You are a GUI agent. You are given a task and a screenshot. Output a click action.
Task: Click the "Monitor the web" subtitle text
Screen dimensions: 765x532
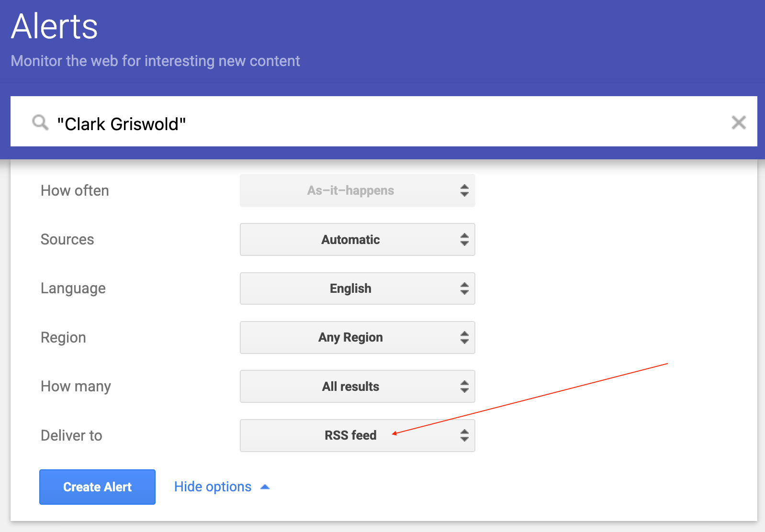[155, 61]
